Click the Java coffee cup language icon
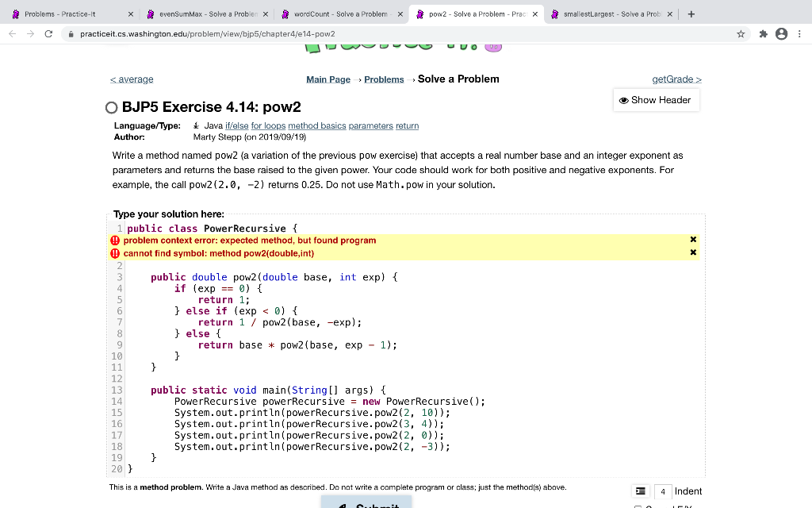812x508 pixels. 197,125
